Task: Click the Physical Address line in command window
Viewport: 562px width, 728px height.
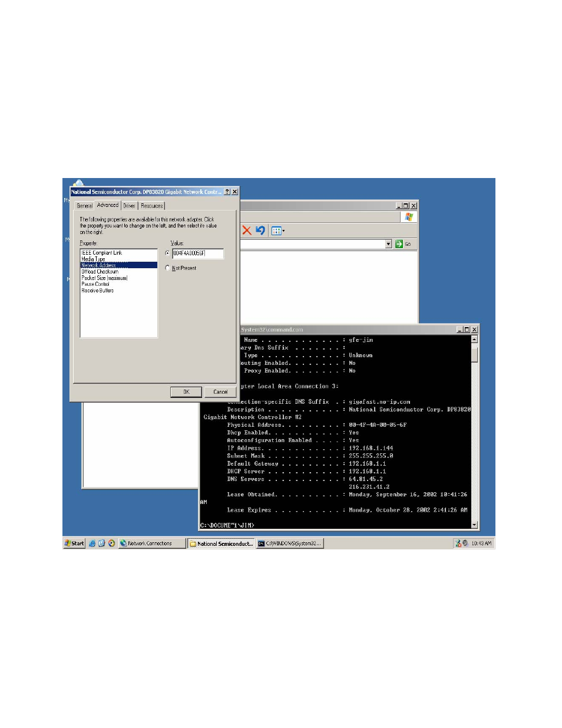Action: pyautogui.click(x=317, y=425)
